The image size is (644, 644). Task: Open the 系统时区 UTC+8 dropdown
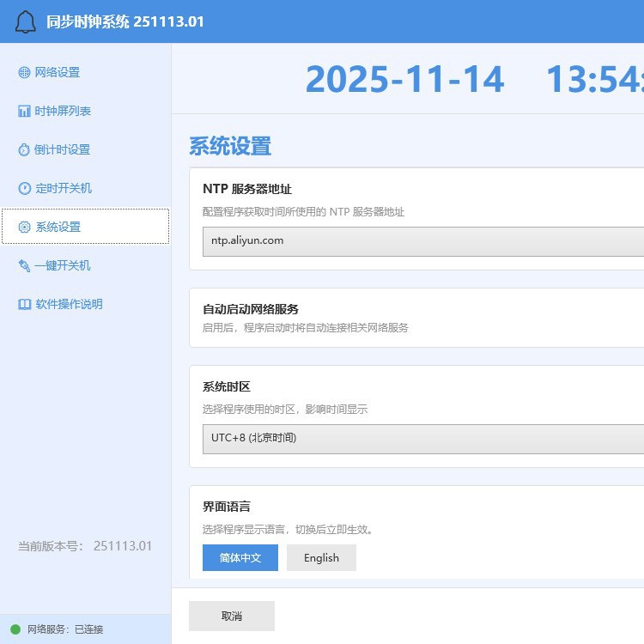tap(423, 439)
